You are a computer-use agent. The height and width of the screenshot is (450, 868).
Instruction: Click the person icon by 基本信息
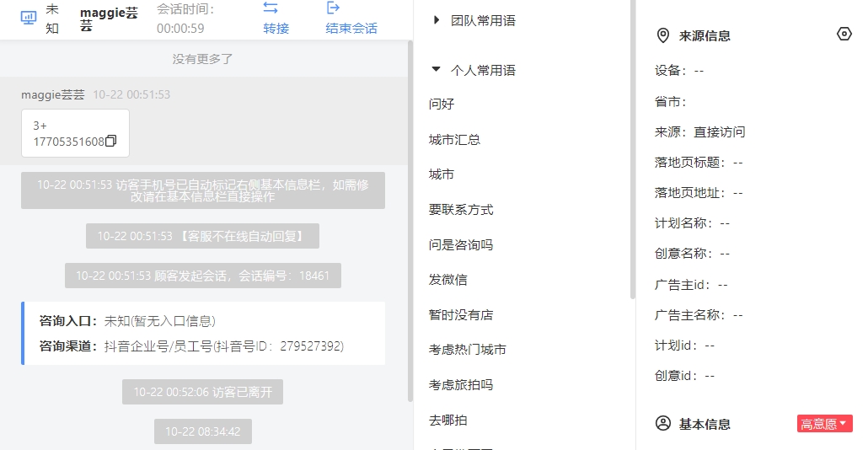click(x=662, y=423)
